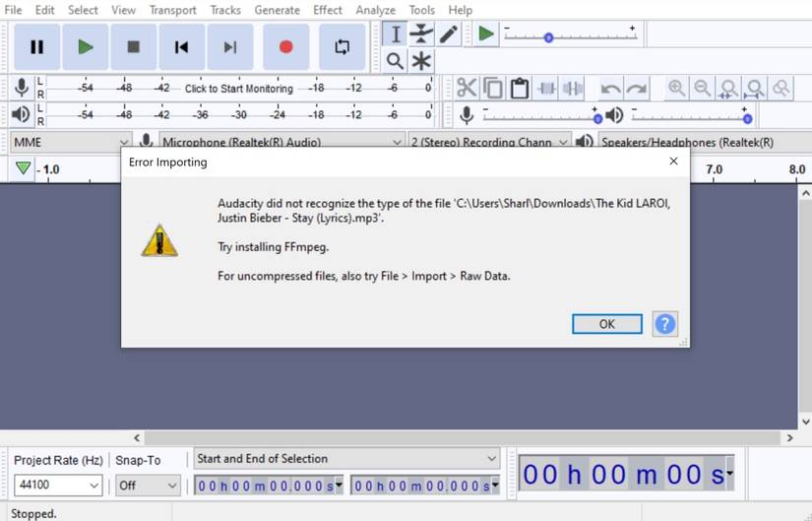The height and width of the screenshot is (521, 812).
Task: Open selection end time format arrow
Action: pyautogui.click(x=496, y=486)
